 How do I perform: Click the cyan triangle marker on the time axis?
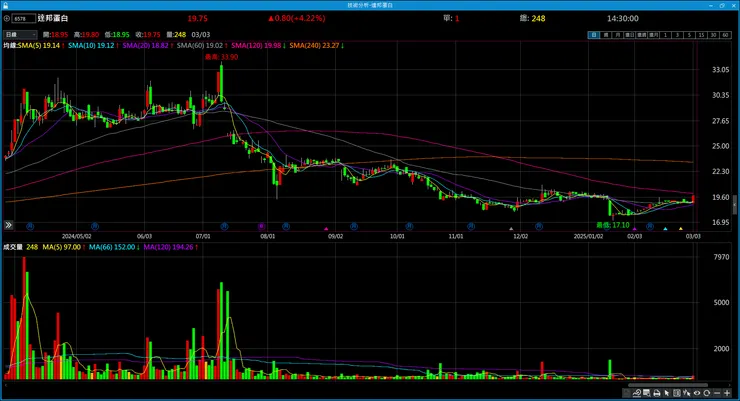point(665,229)
